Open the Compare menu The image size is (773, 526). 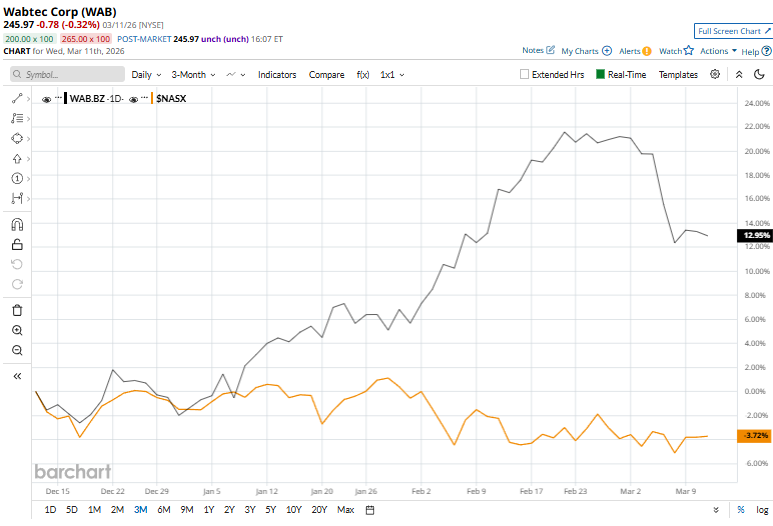[x=326, y=74]
